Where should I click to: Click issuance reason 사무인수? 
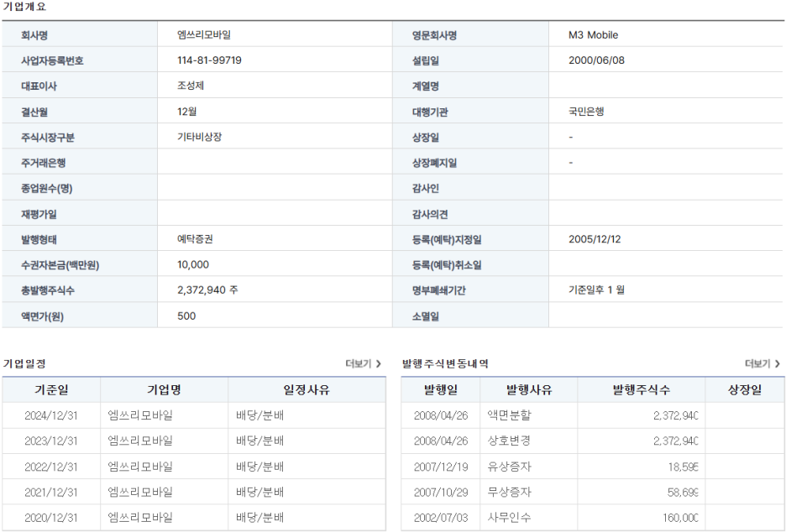pyautogui.click(x=509, y=518)
